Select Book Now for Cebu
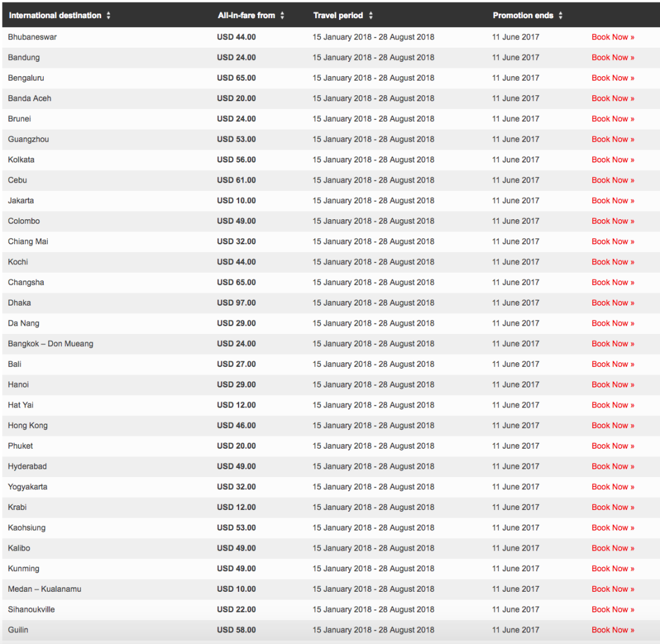This screenshot has height=644, width=660. [x=612, y=181]
